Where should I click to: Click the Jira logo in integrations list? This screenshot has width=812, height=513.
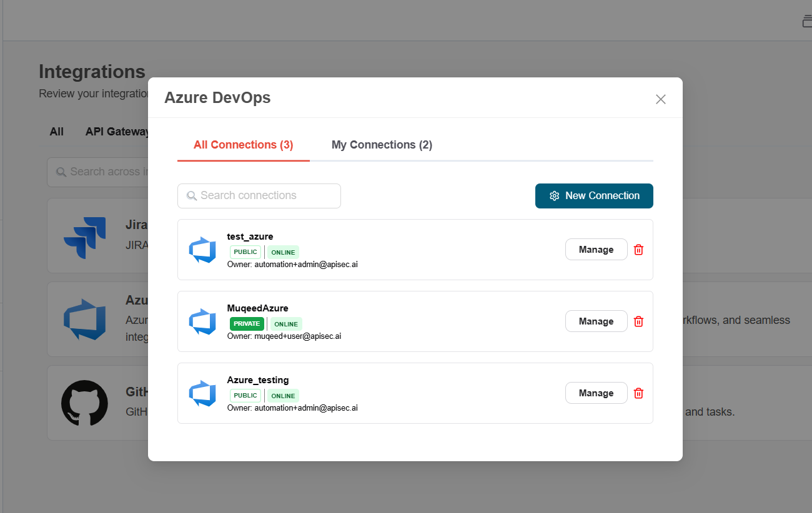85,237
